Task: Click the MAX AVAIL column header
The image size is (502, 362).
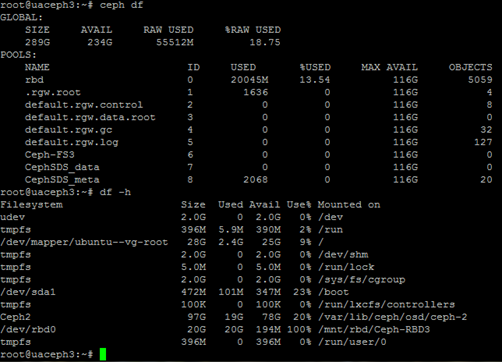Action: coord(389,67)
